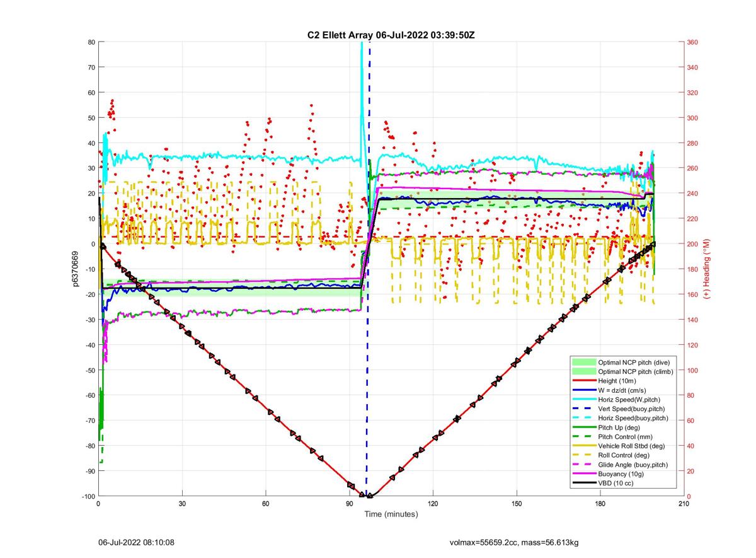Click right heading axis tick label '200'

click(x=692, y=244)
